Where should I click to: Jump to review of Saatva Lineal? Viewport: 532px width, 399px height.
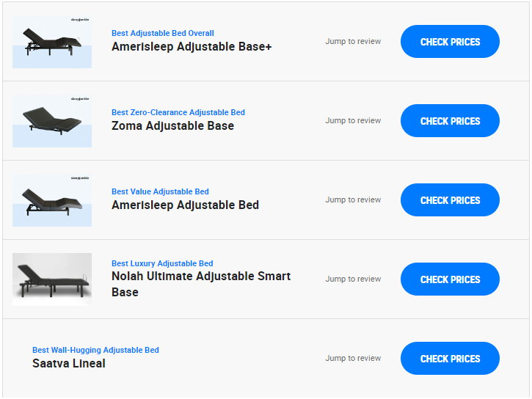(x=353, y=359)
